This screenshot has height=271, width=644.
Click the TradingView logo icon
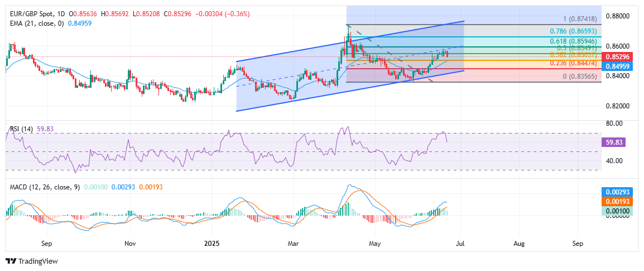click(x=11, y=261)
